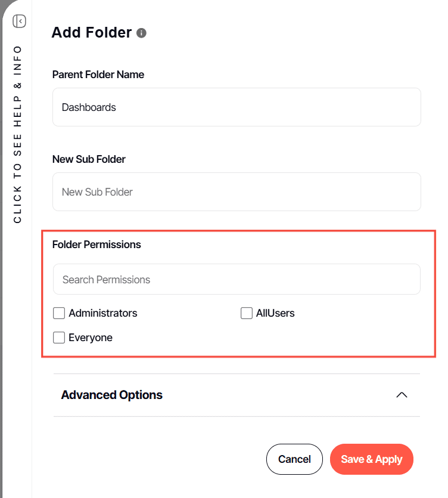Click the Parent Folder Name label
This screenshot has height=498, width=448.
click(98, 75)
